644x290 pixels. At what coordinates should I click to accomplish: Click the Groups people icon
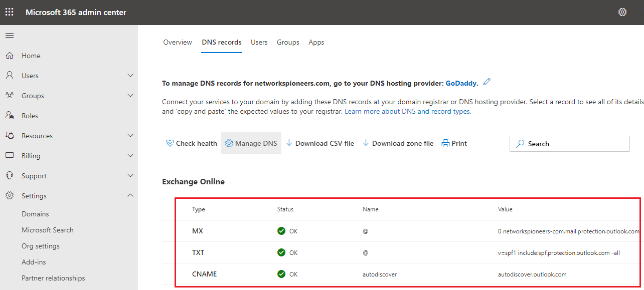[x=10, y=96]
